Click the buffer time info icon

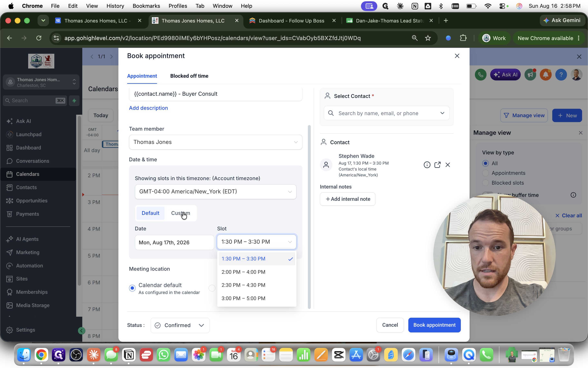pyautogui.click(x=573, y=195)
